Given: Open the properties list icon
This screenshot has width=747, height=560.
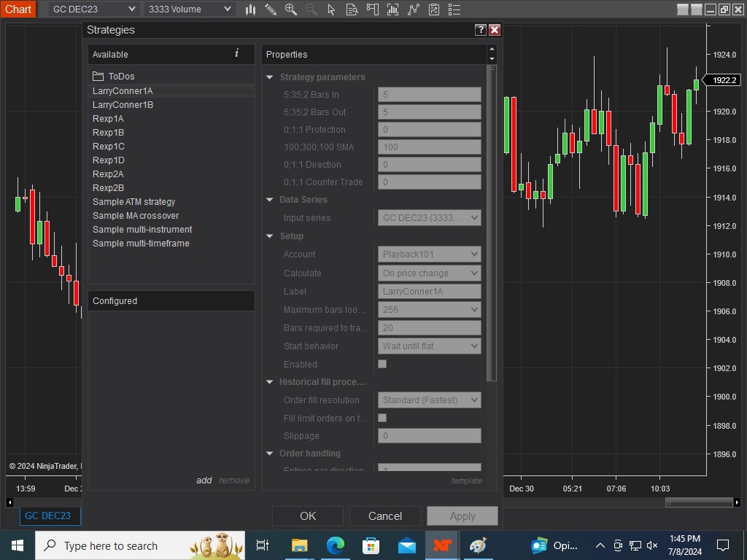Looking at the screenshot, I should click(454, 9).
